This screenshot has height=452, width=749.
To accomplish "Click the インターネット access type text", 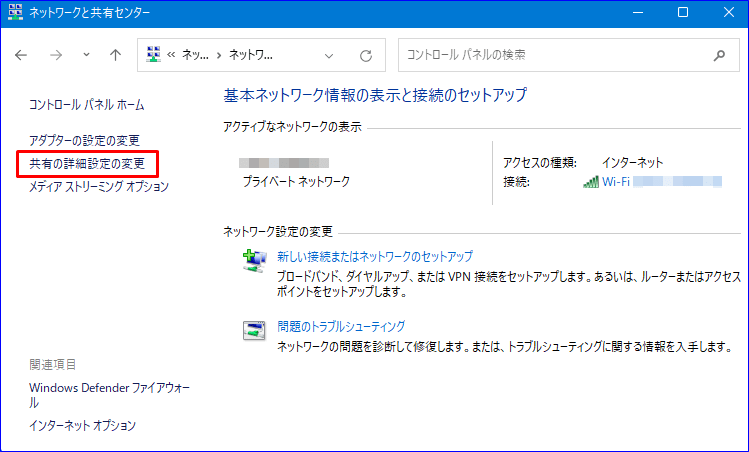I will [632, 163].
